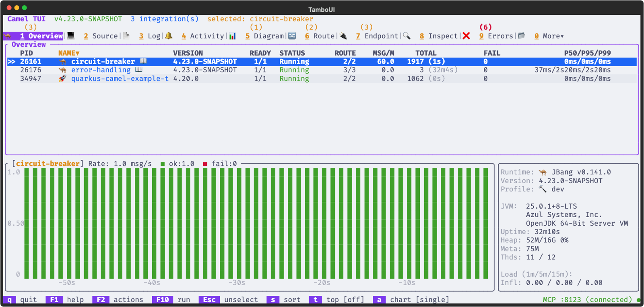644x307 pixels.
Task: Click the magnifier icon beside Inspect tab
Action: point(407,36)
